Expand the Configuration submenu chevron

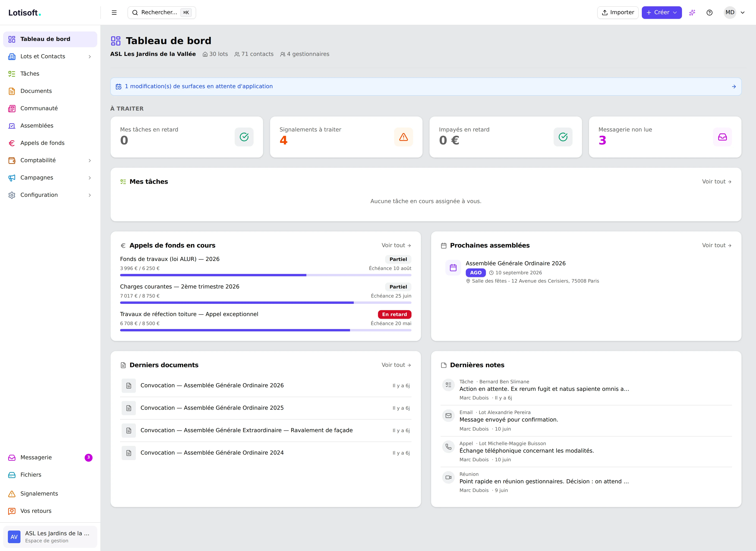click(x=90, y=195)
